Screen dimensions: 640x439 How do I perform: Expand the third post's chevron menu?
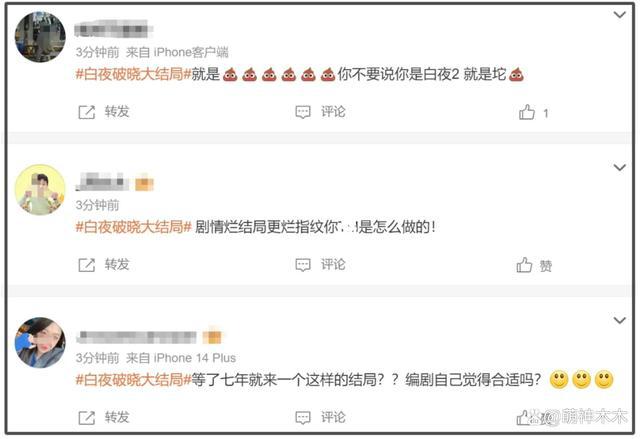point(620,320)
